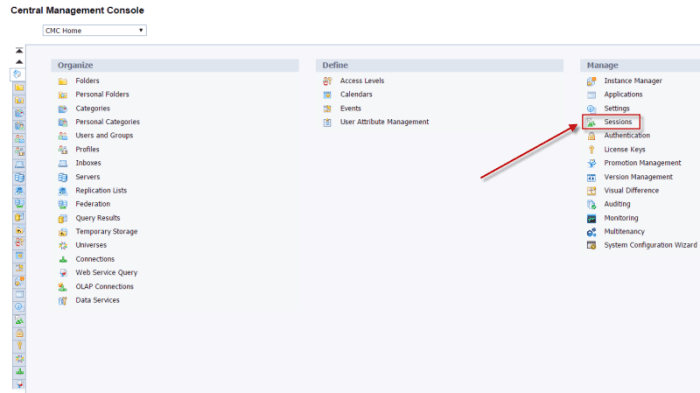The height and width of the screenshot is (393, 700).
Task: Click the Organize section header
Action: coord(175,65)
